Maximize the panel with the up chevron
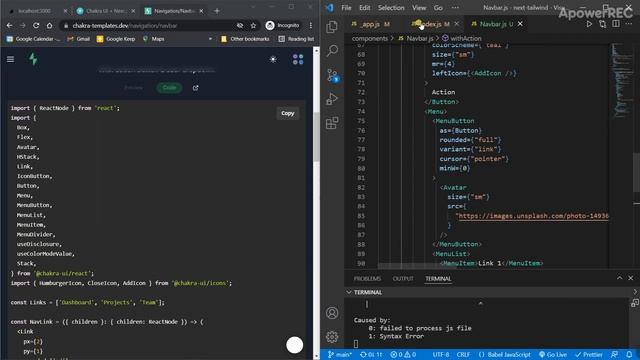Image resolution: width=640 pixels, height=360 pixels. pyautogui.click(x=620, y=278)
